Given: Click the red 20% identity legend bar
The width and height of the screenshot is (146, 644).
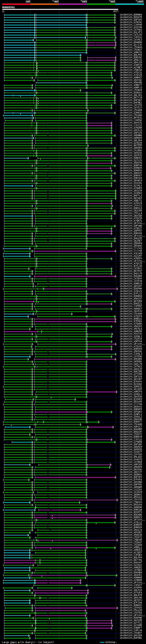Looking at the screenshot, I should click(16, 4).
